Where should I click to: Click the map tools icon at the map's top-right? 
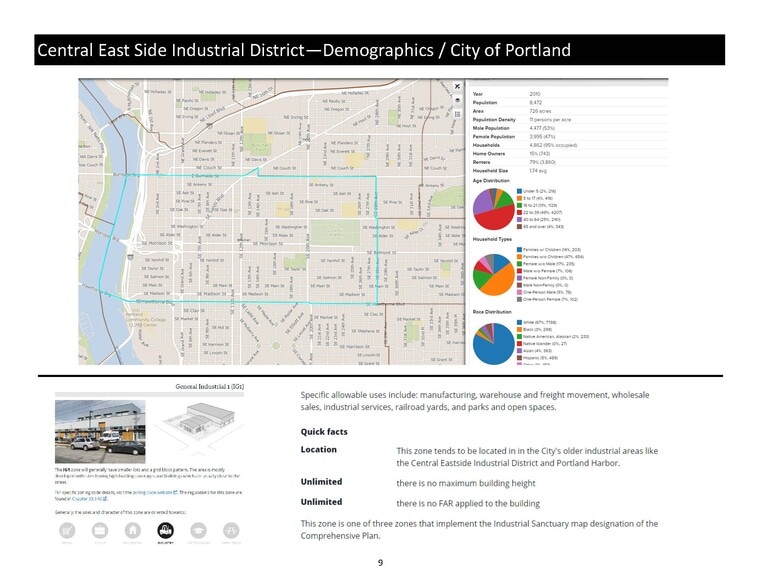(457, 86)
